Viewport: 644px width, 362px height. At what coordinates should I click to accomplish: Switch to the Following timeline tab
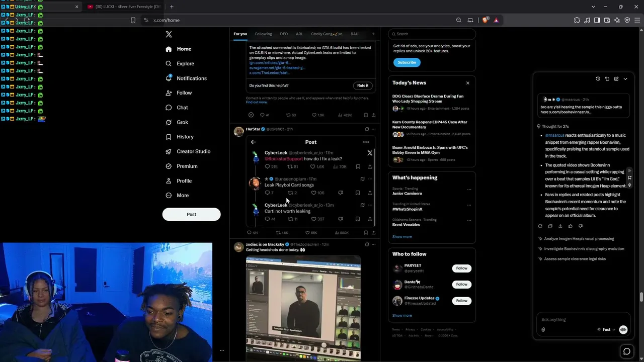tap(263, 34)
